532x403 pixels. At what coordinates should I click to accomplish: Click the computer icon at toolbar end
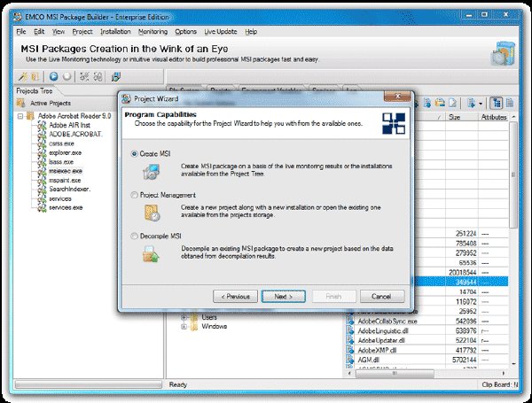pos(116,77)
